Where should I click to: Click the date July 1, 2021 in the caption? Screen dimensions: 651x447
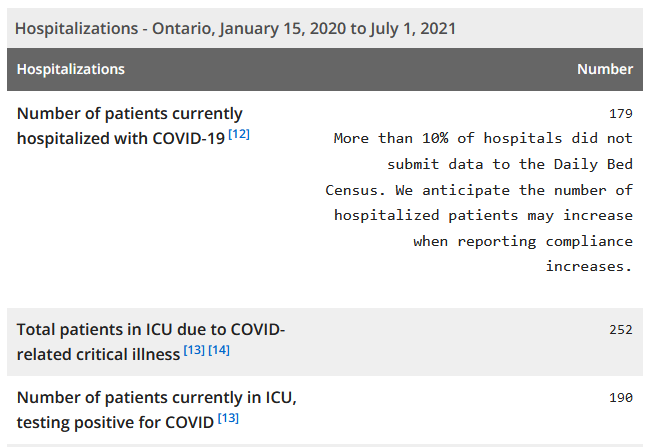(x=413, y=29)
